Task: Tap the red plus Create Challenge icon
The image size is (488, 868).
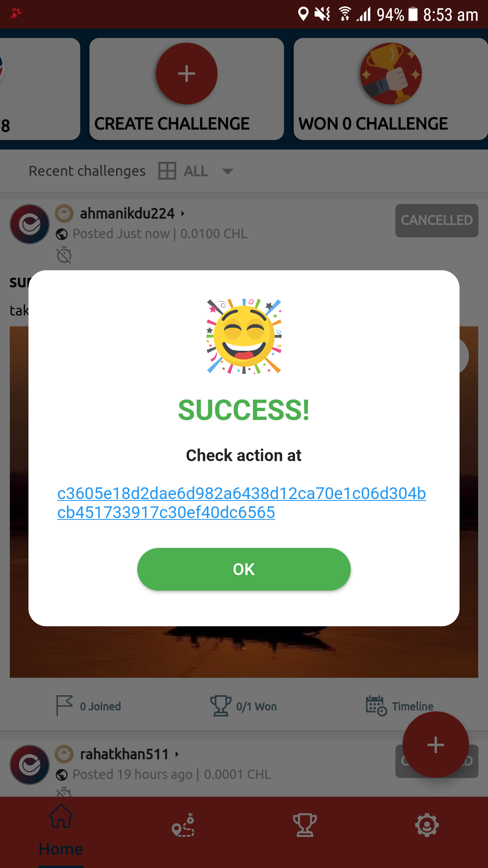Action: (x=187, y=74)
